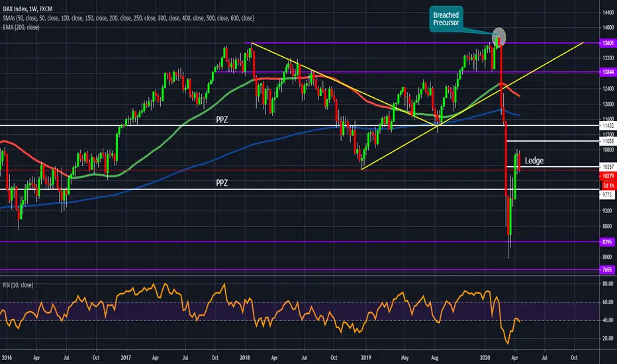Click the 40.00 level on RSI scale
This screenshot has width=617, height=364.
click(x=608, y=320)
